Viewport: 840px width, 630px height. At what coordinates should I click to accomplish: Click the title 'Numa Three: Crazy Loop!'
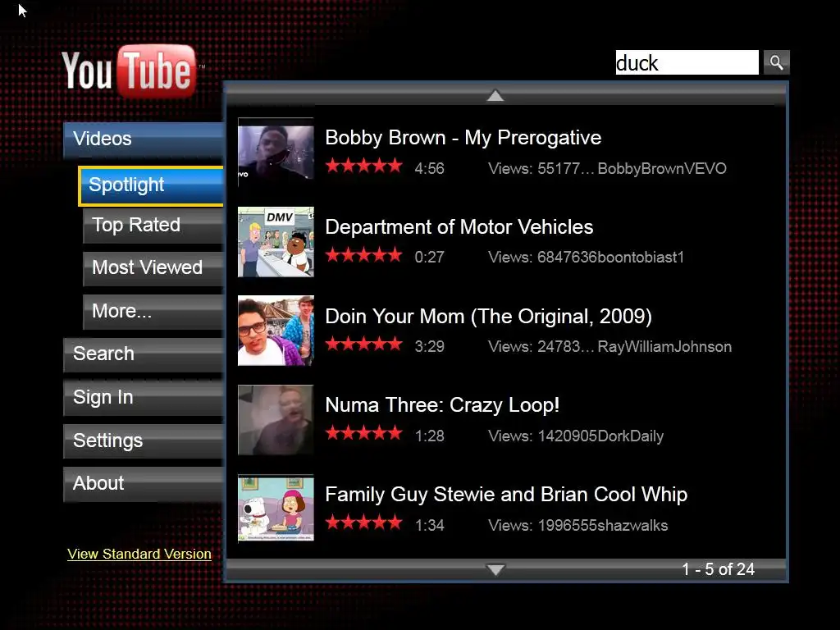point(442,405)
